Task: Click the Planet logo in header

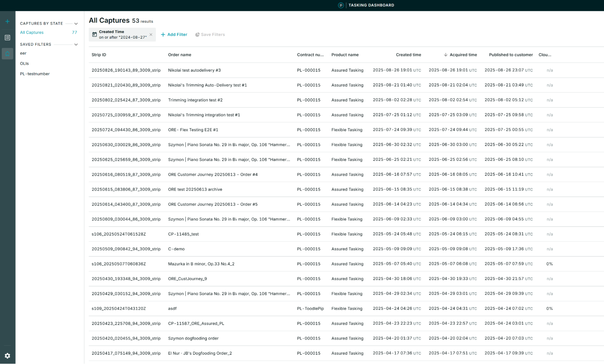Action: point(341,5)
